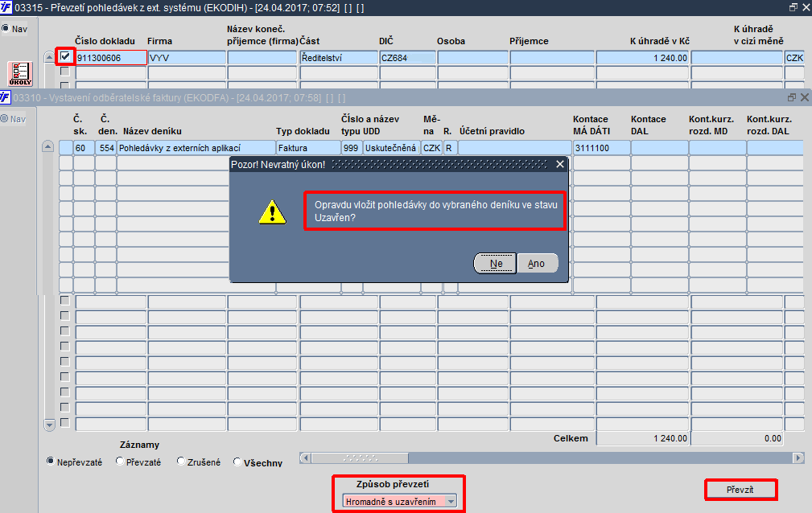This screenshot has height=513, width=812.
Task: Confirm the dialog with the Ano button
Action: 537,264
